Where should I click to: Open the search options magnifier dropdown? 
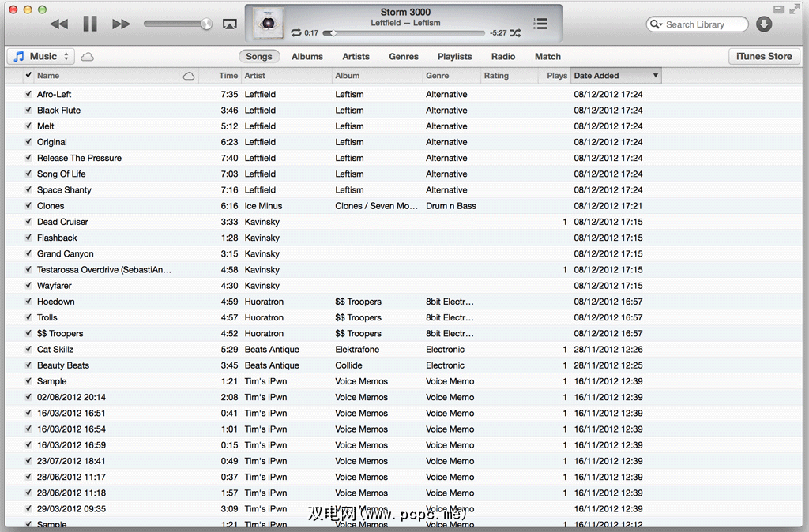pyautogui.click(x=656, y=24)
